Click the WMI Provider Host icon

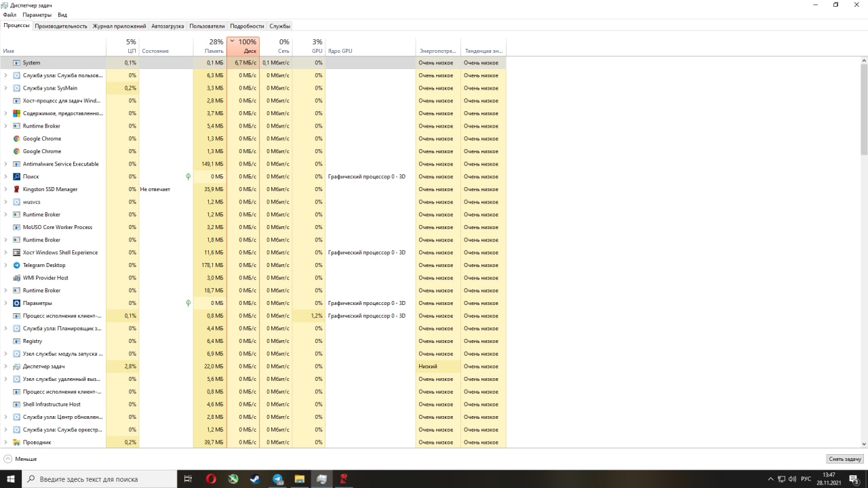[x=17, y=278]
